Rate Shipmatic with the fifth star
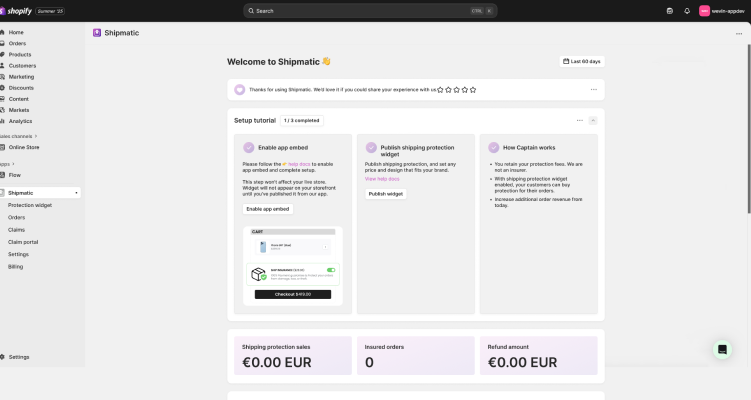This screenshot has height=400, width=751. click(473, 90)
